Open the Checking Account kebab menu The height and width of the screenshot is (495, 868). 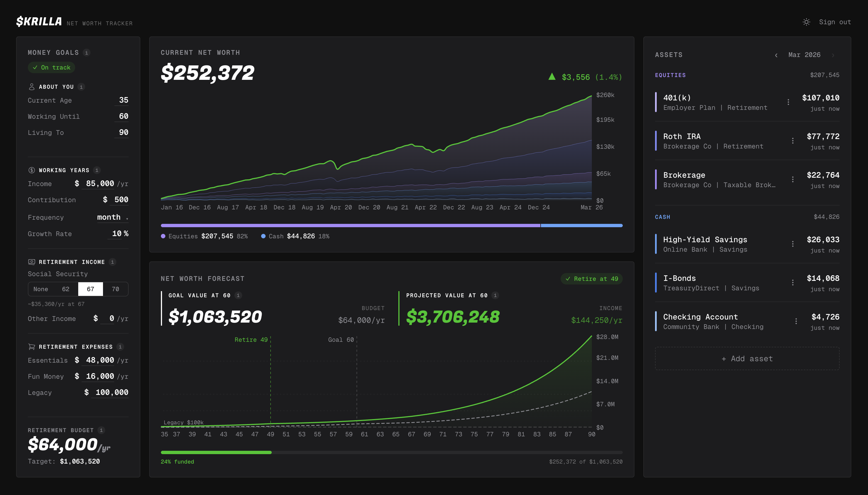tap(796, 321)
